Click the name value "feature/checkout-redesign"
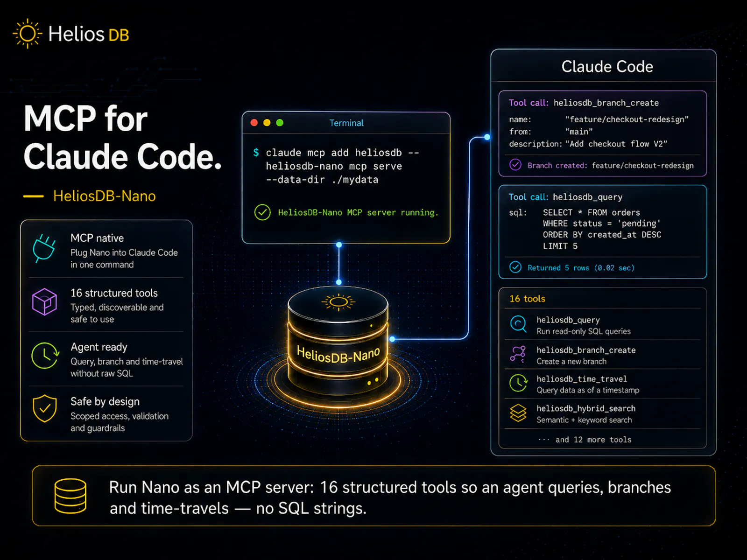 click(x=627, y=119)
